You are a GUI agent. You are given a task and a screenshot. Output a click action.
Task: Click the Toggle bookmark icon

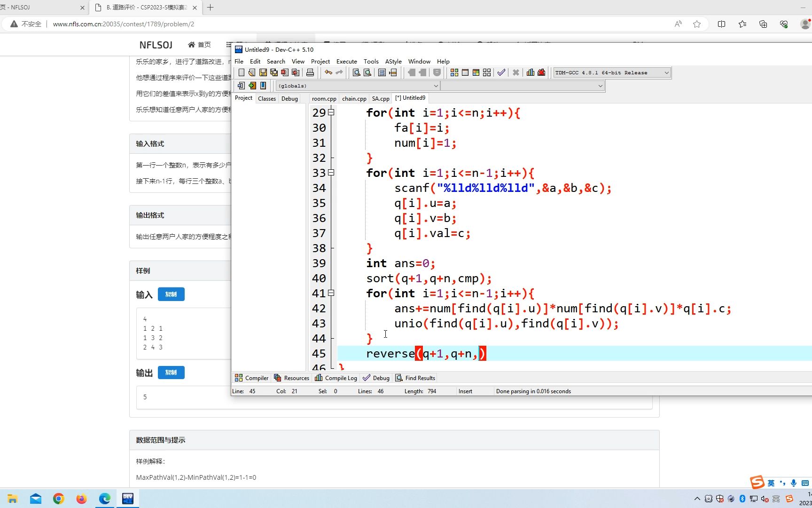(252, 86)
